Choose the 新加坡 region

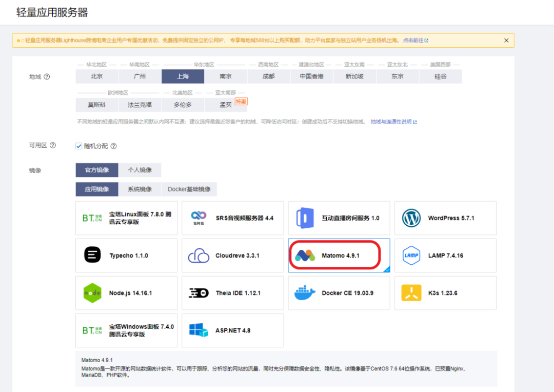tap(355, 76)
